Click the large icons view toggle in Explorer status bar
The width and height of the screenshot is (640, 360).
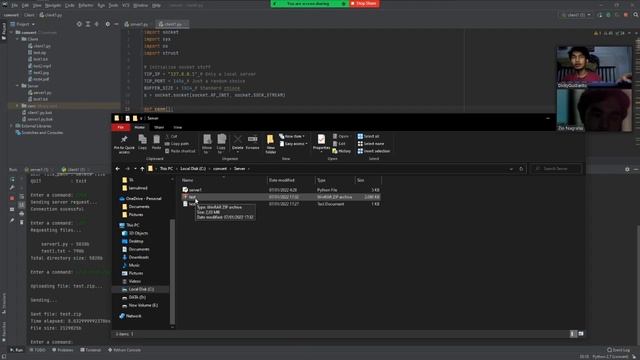581,334
